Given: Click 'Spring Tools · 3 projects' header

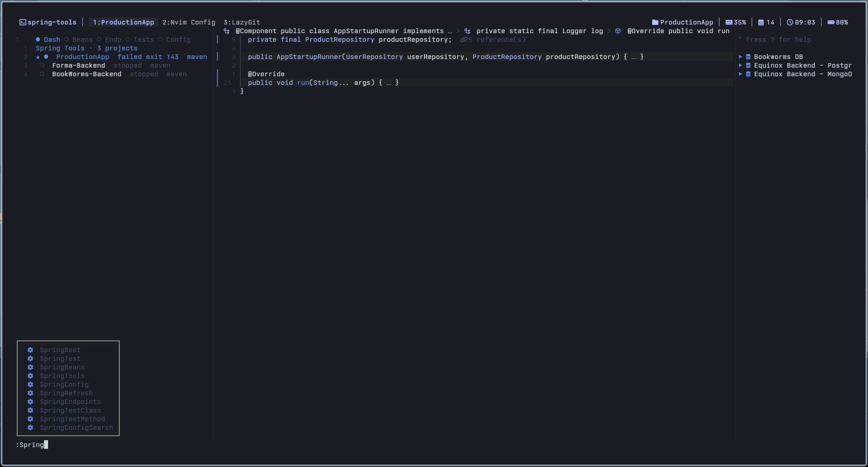Looking at the screenshot, I should 87,48.
